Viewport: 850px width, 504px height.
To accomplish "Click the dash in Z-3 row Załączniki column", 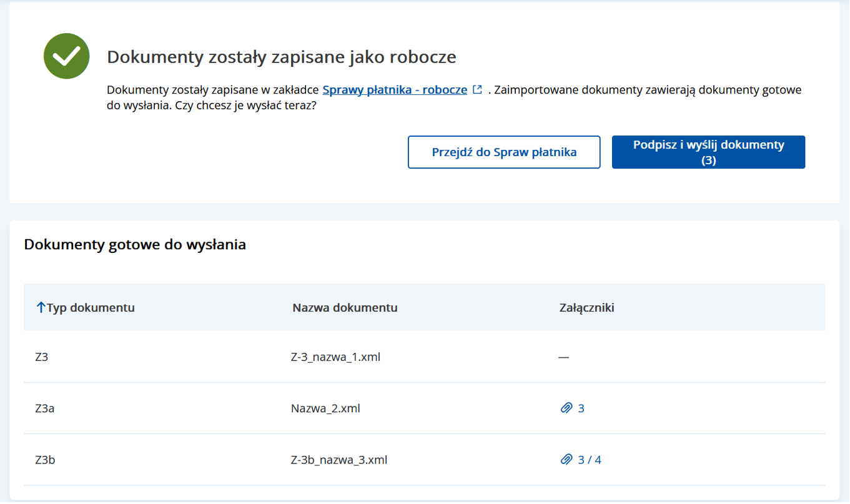I will [x=564, y=357].
